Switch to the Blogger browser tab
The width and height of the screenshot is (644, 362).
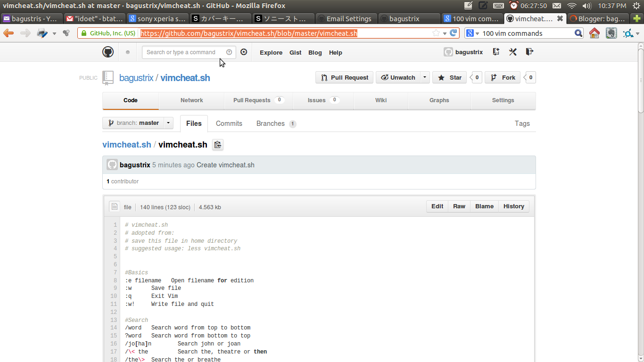click(x=597, y=19)
